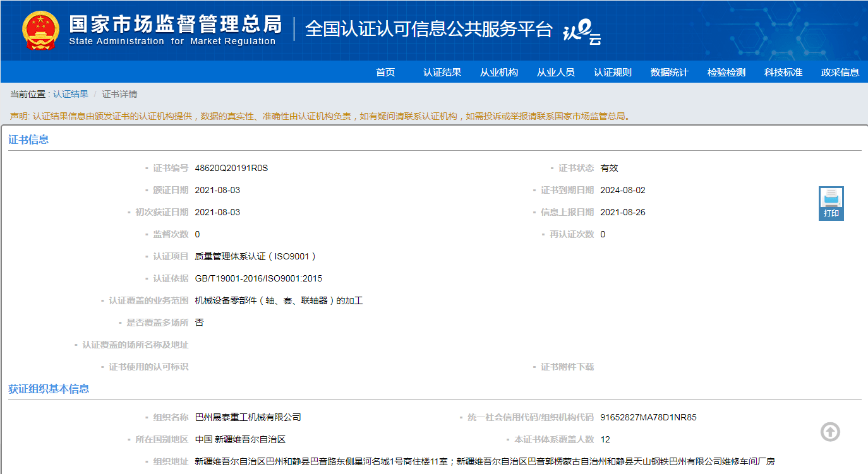The height and width of the screenshot is (474, 868).
Task: Open the 政采信息 menu item
Action: click(x=840, y=72)
